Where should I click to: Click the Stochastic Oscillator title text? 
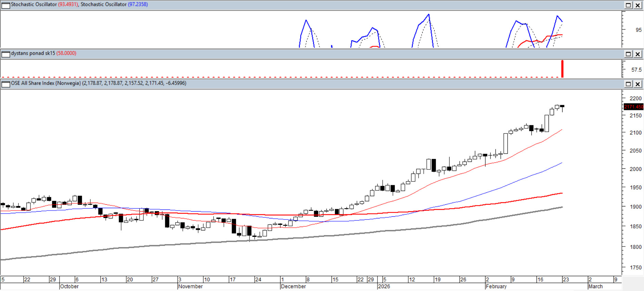pos(34,4)
